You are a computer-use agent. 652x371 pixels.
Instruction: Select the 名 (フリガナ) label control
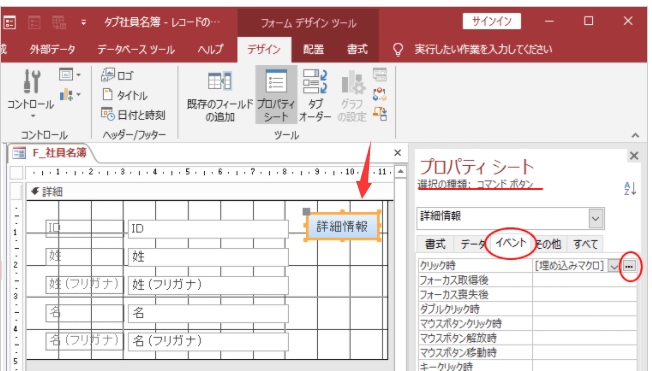point(84,340)
